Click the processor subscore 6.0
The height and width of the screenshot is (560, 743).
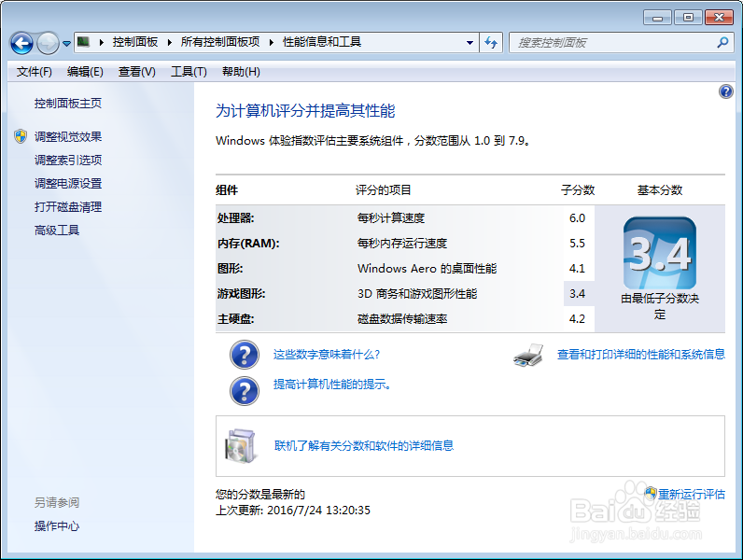(577, 218)
